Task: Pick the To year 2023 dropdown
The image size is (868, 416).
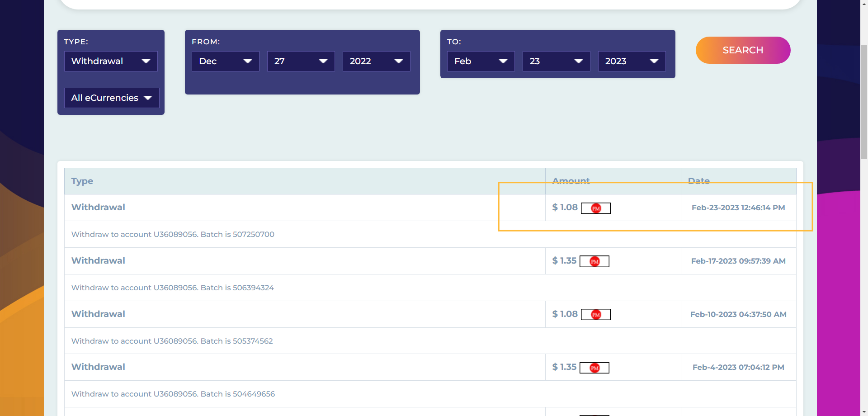Action: pyautogui.click(x=632, y=61)
